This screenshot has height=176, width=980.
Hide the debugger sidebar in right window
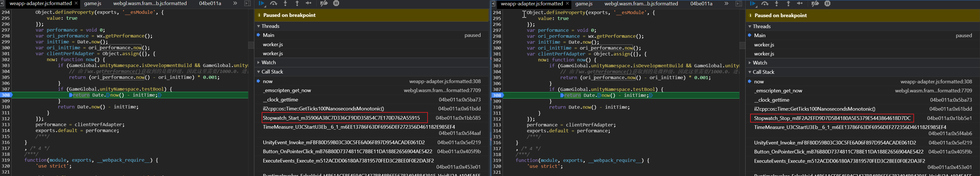(738, 4)
